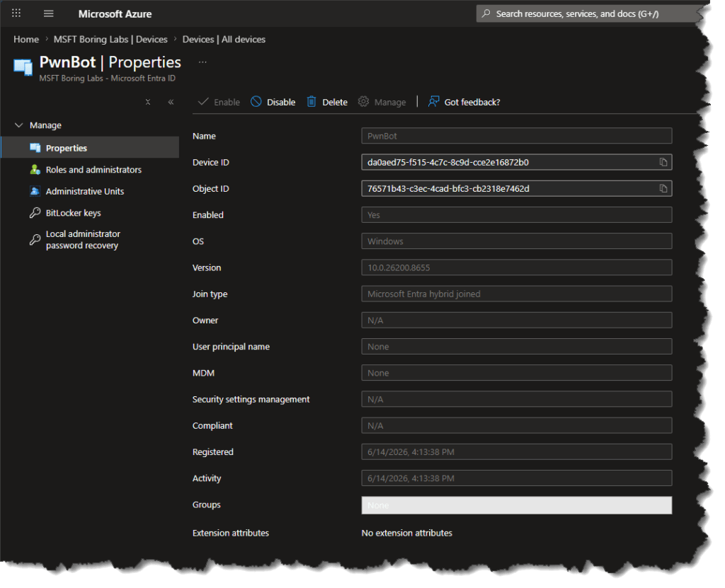Click the 'Join type' label
This screenshot has width=725, height=588.
click(210, 294)
